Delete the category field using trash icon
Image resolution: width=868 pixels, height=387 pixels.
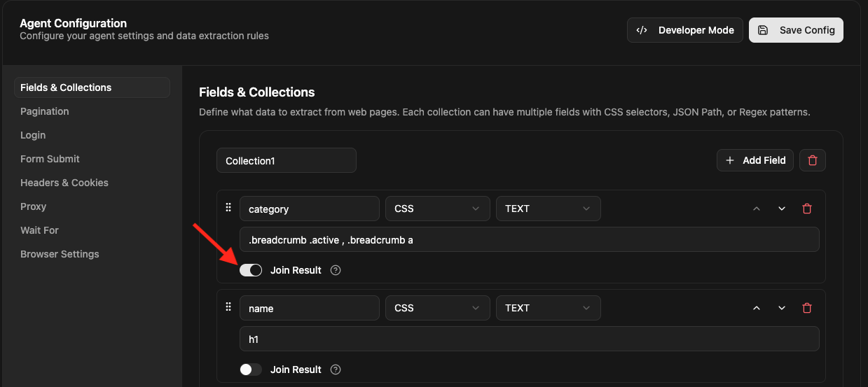click(807, 209)
